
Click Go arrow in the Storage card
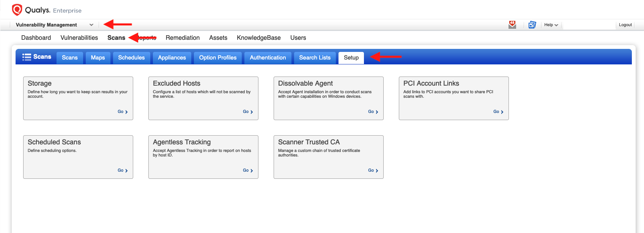tap(123, 112)
